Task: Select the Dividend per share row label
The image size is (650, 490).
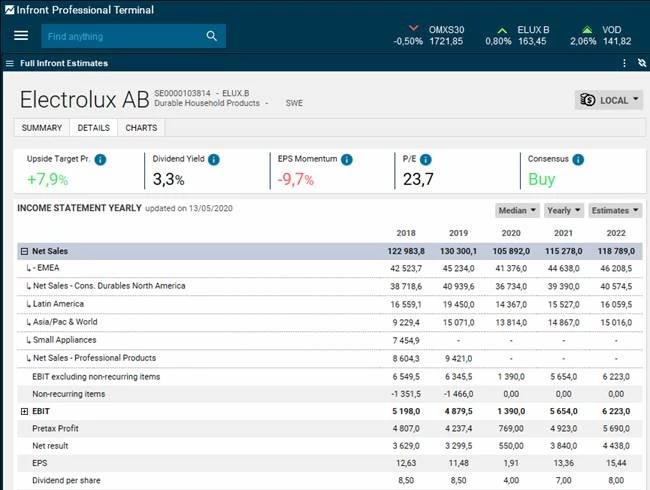Action: point(66,480)
